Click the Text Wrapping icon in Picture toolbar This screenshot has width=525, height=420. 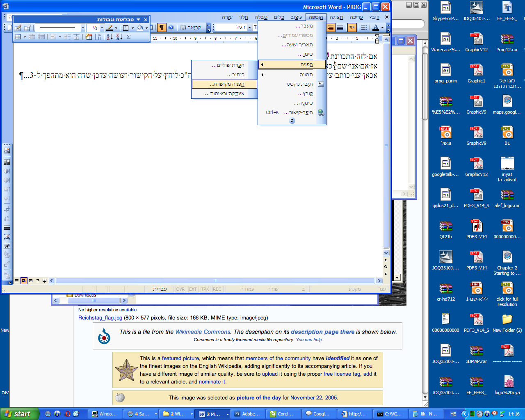tap(7, 246)
